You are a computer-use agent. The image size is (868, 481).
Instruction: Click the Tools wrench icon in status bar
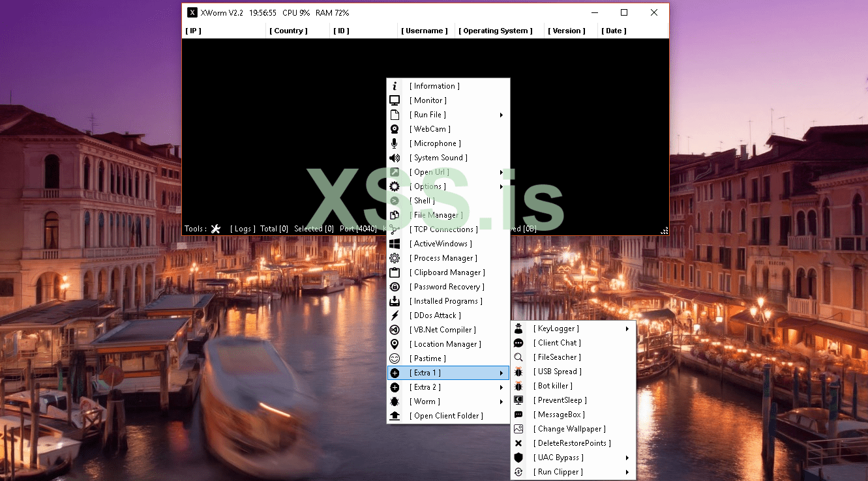(216, 229)
